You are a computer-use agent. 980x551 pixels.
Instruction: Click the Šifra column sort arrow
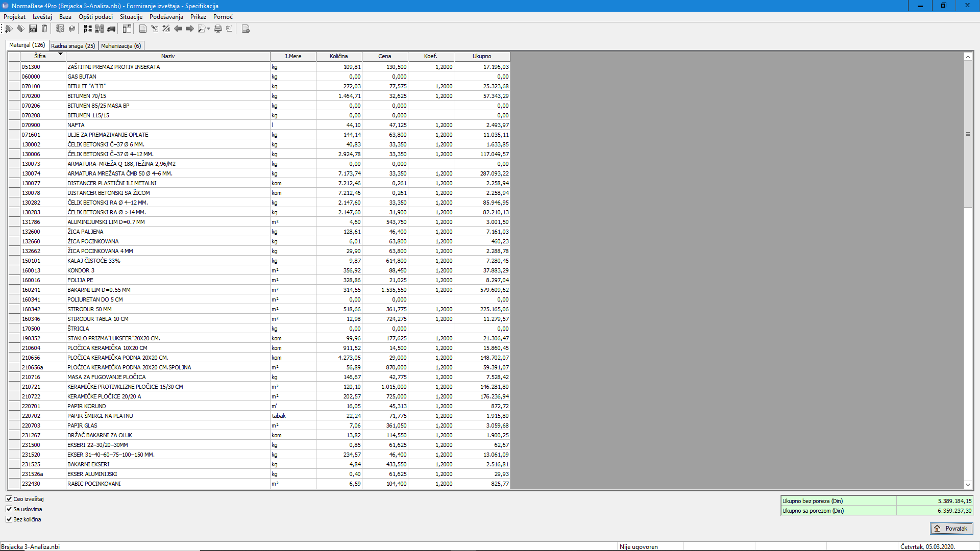60,54
